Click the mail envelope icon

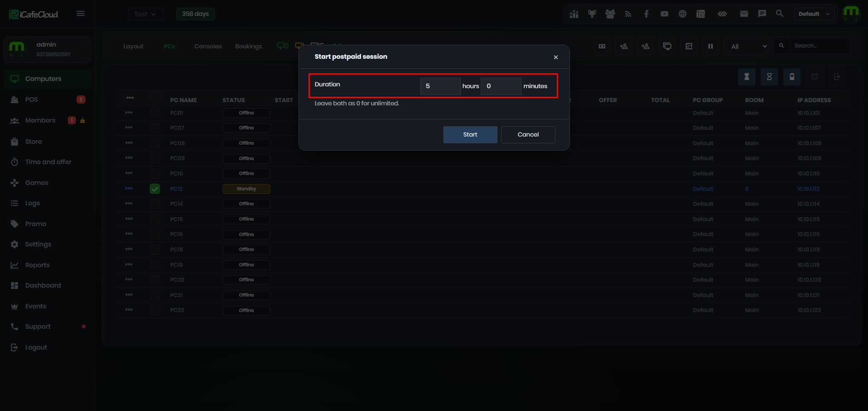click(744, 14)
